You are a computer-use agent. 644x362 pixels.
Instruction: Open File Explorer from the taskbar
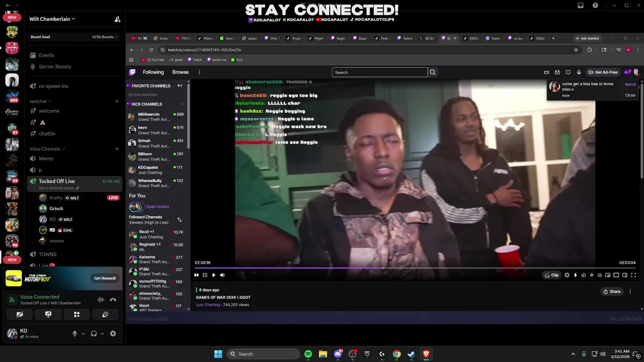point(323,354)
